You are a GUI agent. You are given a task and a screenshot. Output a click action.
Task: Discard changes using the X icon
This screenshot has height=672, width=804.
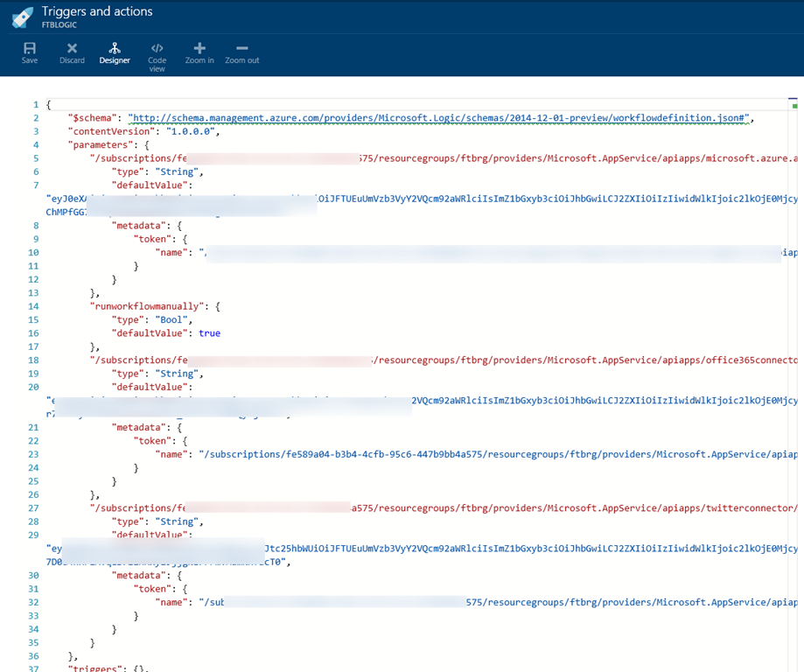[x=72, y=52]
